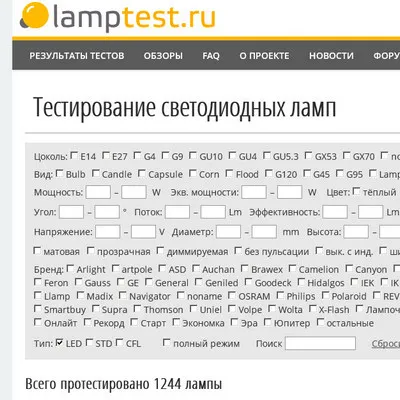
Task: Click the Поиск search field
Action: coord(320,343)
